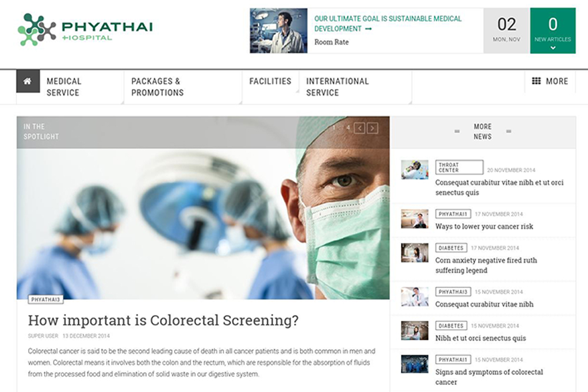
Task: Select the Facilities menu item
Action: (270, 81)
